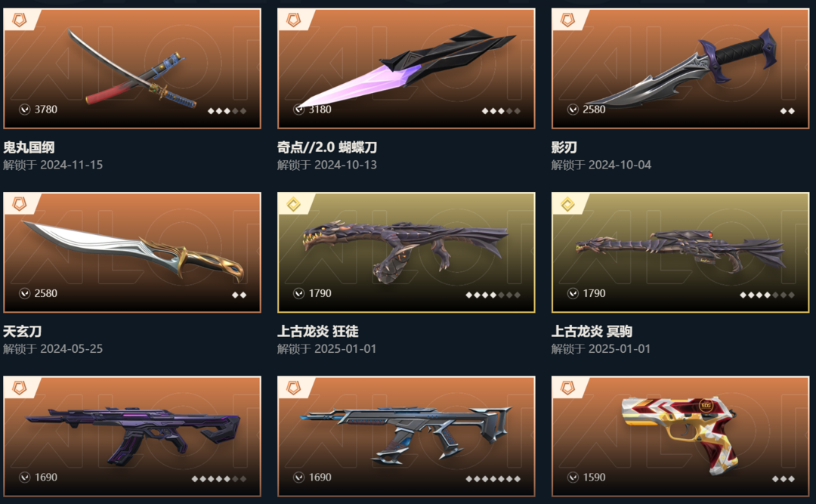Open the 上古龙炎 狂徒 dragon rifle card
Viewport: 816px width, 504px height.
[x=406, y=252]
